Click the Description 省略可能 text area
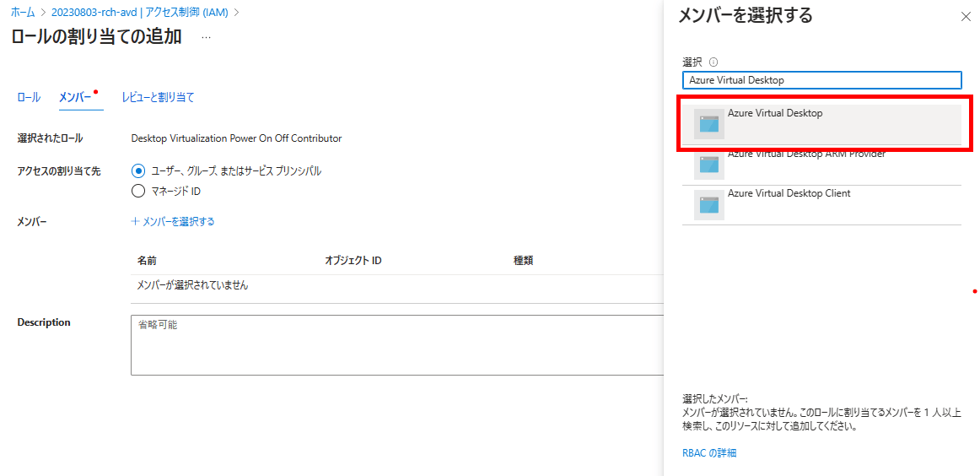Viewport: 980px width, 476px height. click(x=397, y=345)
